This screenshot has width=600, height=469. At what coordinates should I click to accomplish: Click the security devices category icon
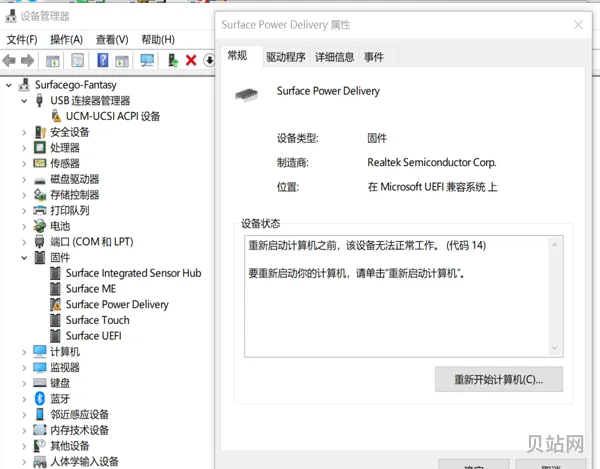click(40, 132)
